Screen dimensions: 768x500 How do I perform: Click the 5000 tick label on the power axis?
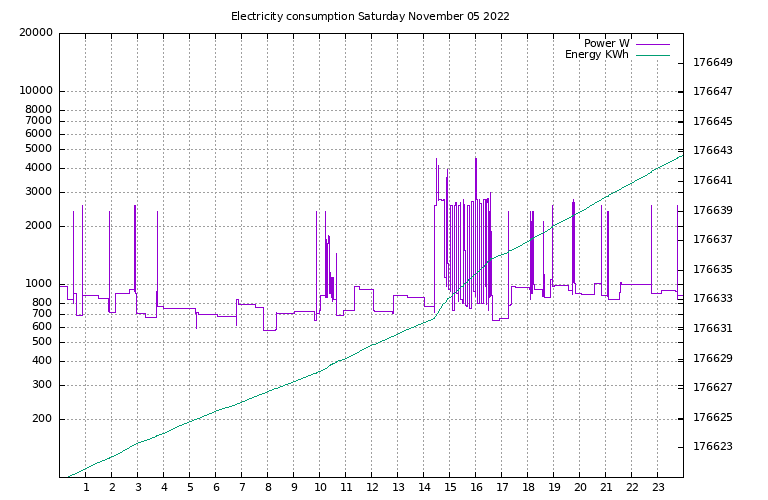point(39,149)
